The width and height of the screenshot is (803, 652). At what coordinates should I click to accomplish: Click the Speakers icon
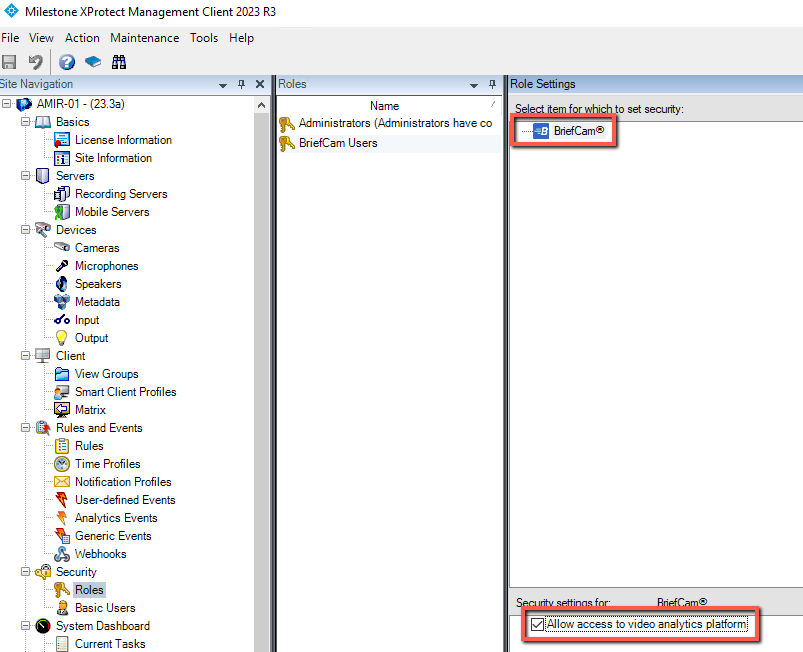[62, 284]
